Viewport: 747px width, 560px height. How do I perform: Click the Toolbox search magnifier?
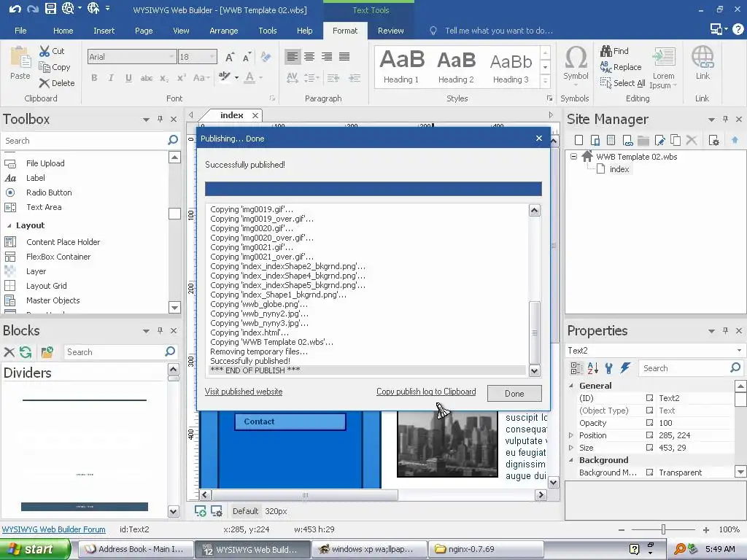coord(173,140)
